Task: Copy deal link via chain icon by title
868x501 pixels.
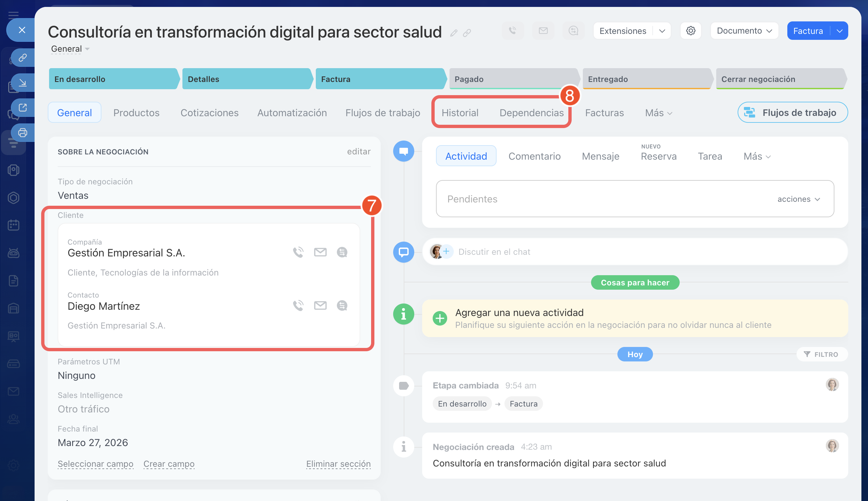Action: coord(467,33)
